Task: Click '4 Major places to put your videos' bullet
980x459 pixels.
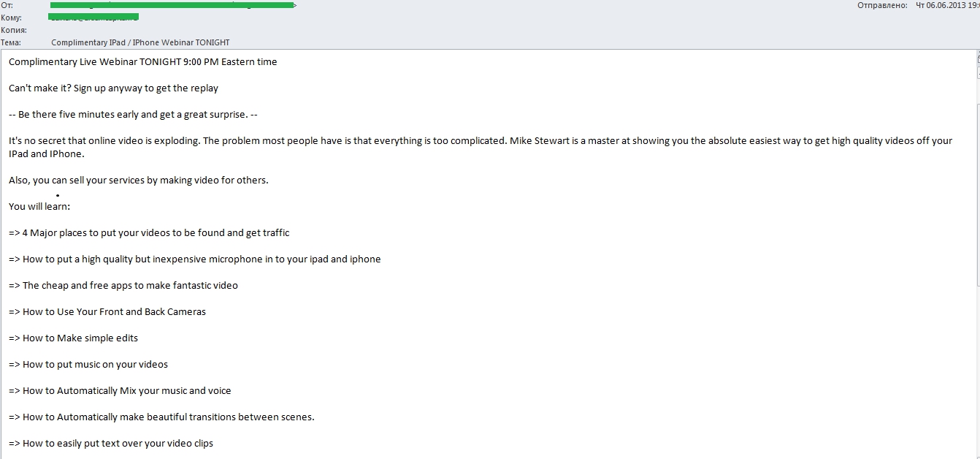Action: tap(149, 233)
